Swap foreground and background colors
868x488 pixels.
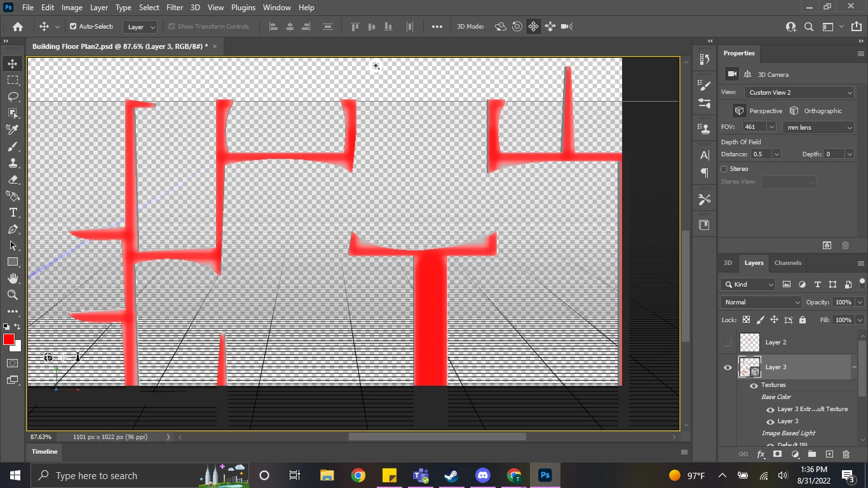18,327
